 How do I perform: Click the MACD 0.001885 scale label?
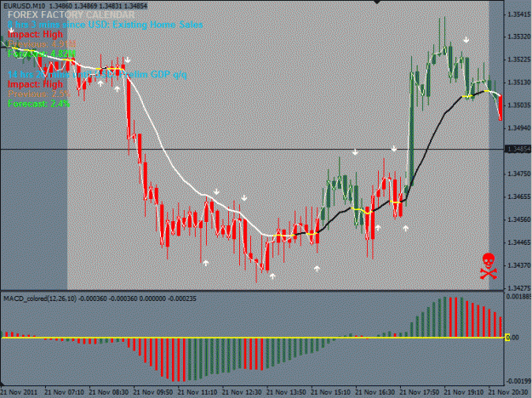[x=518, y=297]
